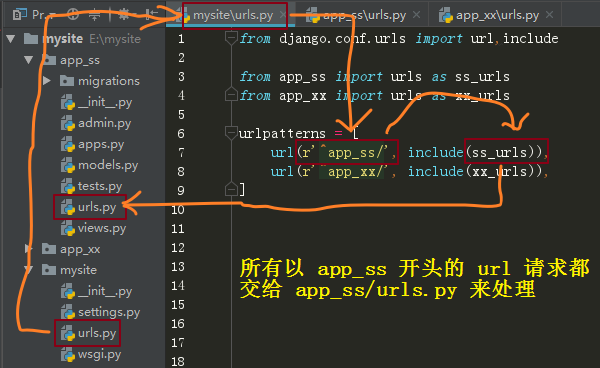Click 'include' on line 8
Screen dimensions: 600x368
[435, 171]
